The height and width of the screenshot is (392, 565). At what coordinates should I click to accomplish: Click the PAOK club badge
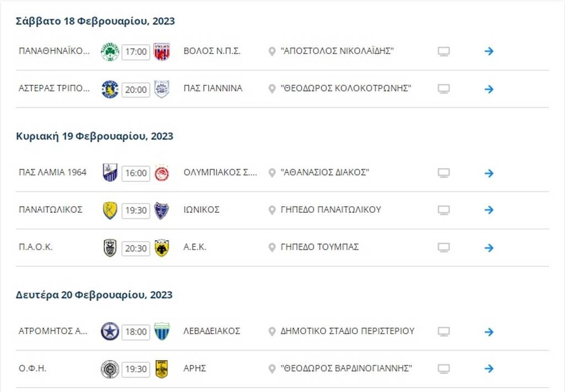[110, 248]
